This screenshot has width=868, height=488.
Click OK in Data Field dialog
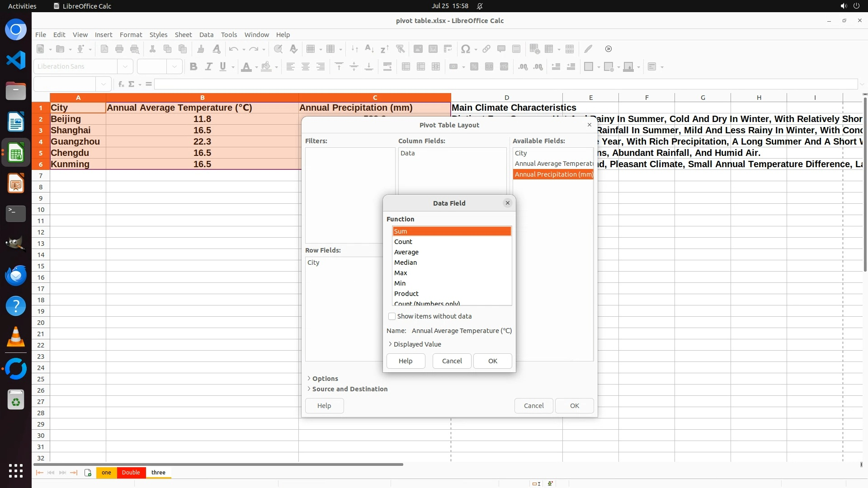(492, 361)
